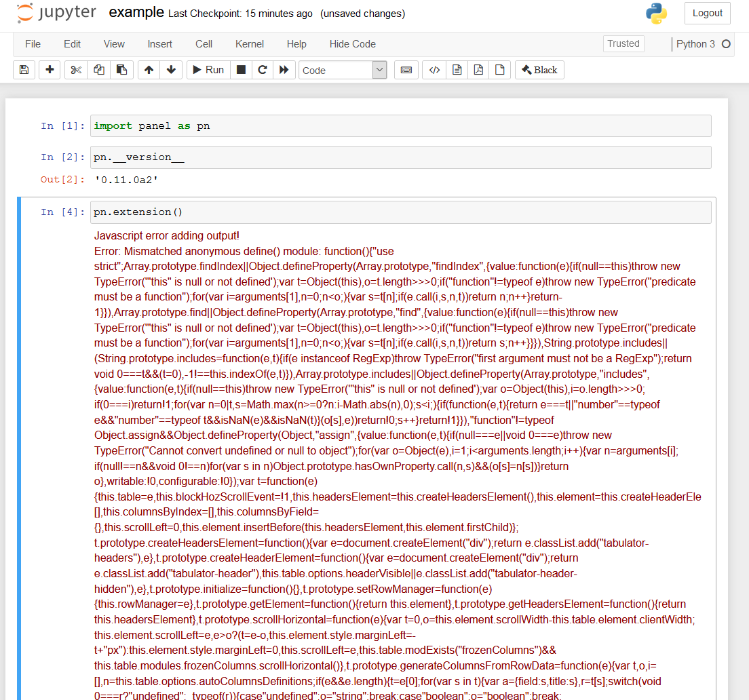Save the notebook via save icon
749x700 pixels.
point(24,70)
